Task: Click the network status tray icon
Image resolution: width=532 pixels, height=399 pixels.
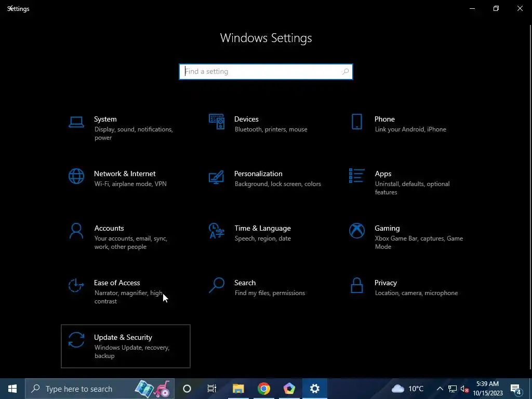Action: coord(453,389)
